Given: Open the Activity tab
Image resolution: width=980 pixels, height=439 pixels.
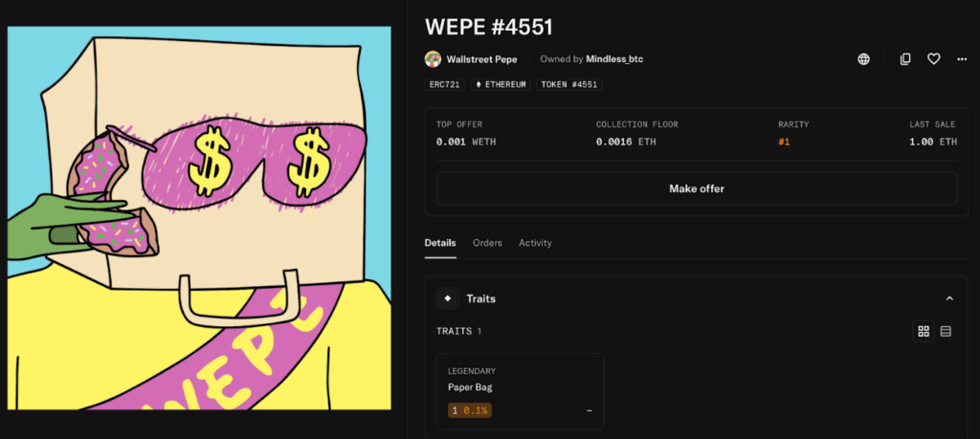Looking at the screenshot, I should pos(535,243).
